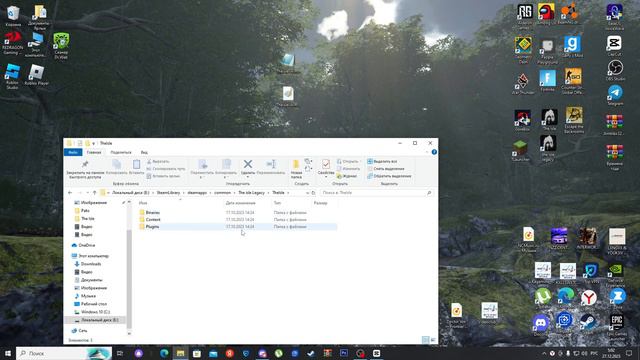Refresh the current folder view

point(313,193)
